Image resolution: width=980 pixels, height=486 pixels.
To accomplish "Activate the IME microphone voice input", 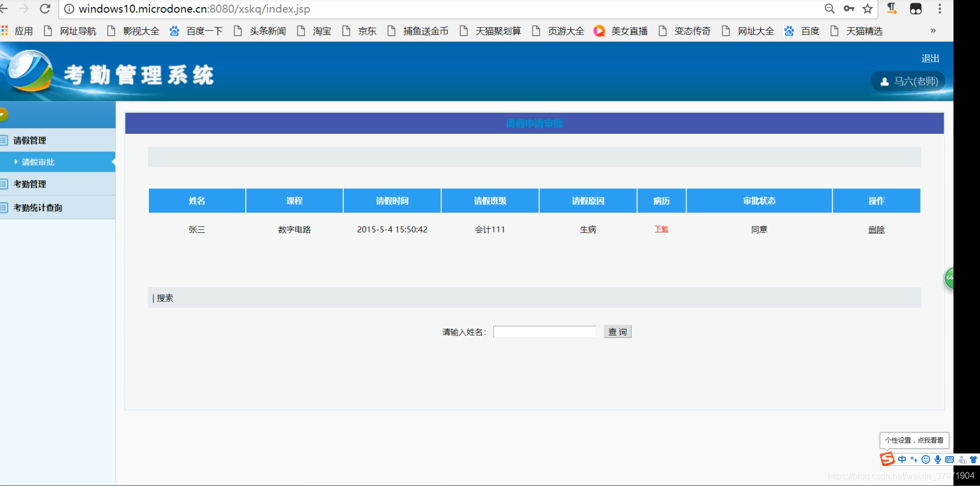I will 938,459.
